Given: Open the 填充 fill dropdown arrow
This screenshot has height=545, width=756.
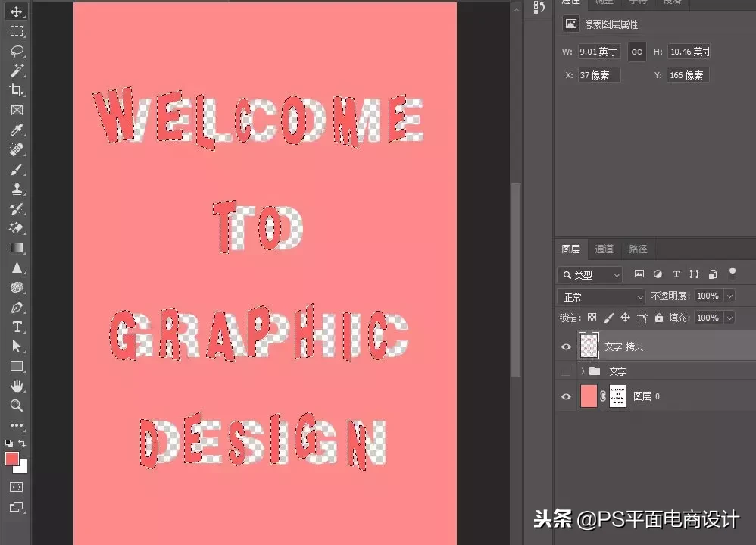Looking at the screenshot, I should point(729,318).
